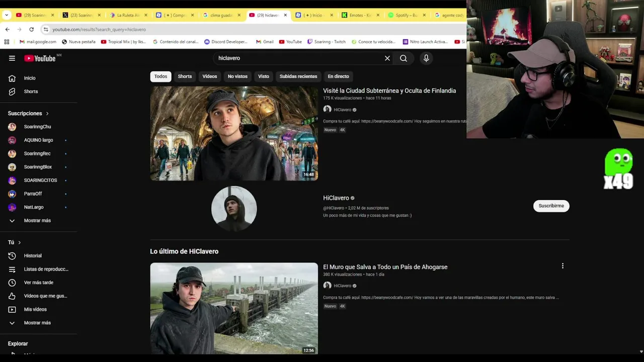Viewport: 644px width, 362px height.
Task: Open the Nueva pestaña bookmark
Action: coord(78,42)
